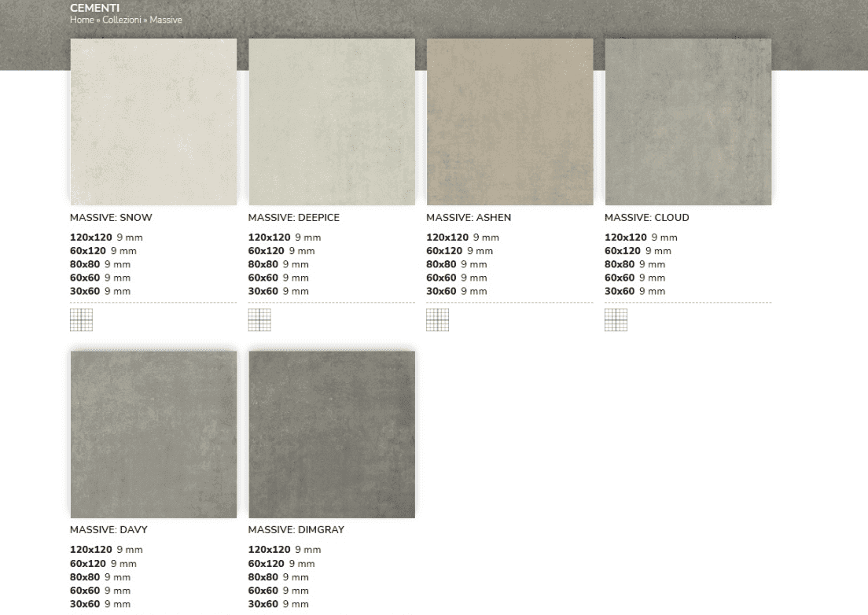Viewport: 868px width, 615px height.
Task: View the Massive Ashen tile swatch
Action: pos(509,122)
